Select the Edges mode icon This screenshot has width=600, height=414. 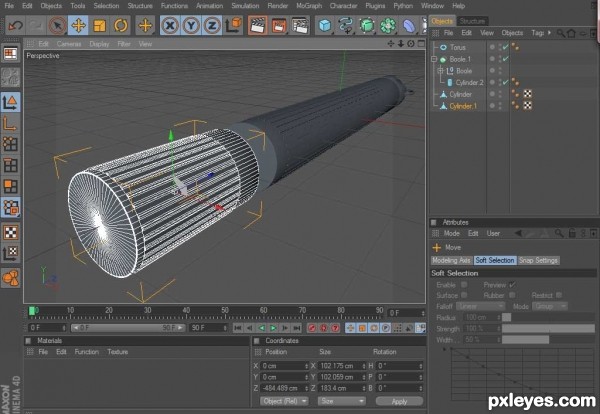10,165
